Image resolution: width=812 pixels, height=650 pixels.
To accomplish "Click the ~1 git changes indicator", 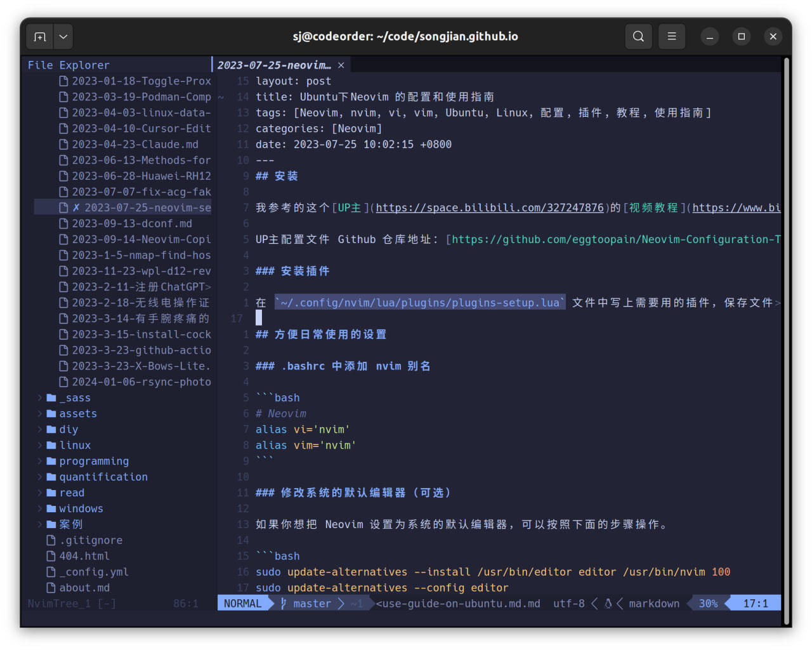I will (x=356, y=603).
